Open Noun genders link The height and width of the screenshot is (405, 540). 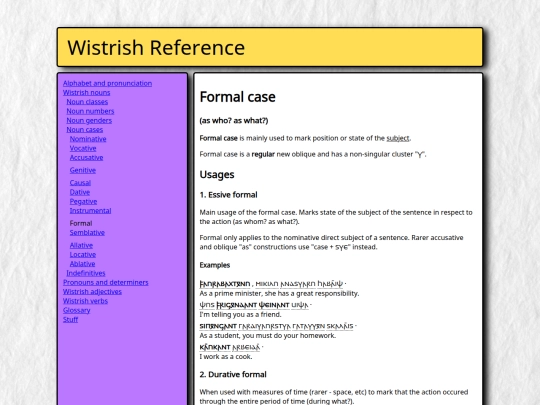click(89, 121)
